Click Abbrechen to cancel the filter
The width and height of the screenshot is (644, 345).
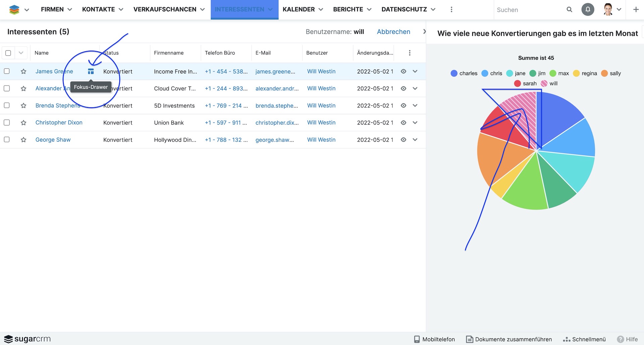coord(393,32)
